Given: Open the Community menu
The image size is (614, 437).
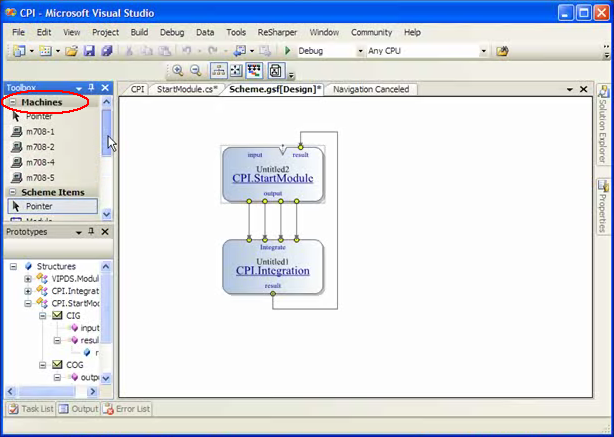Looking at the screenshot, I should click(371, 33).
